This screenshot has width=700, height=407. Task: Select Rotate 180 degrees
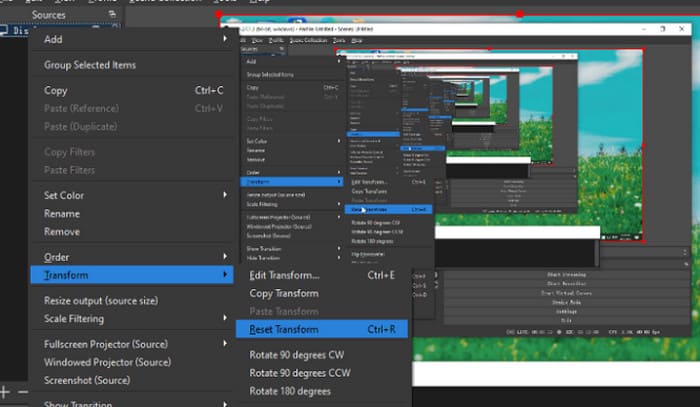click(x=290, y=391)
